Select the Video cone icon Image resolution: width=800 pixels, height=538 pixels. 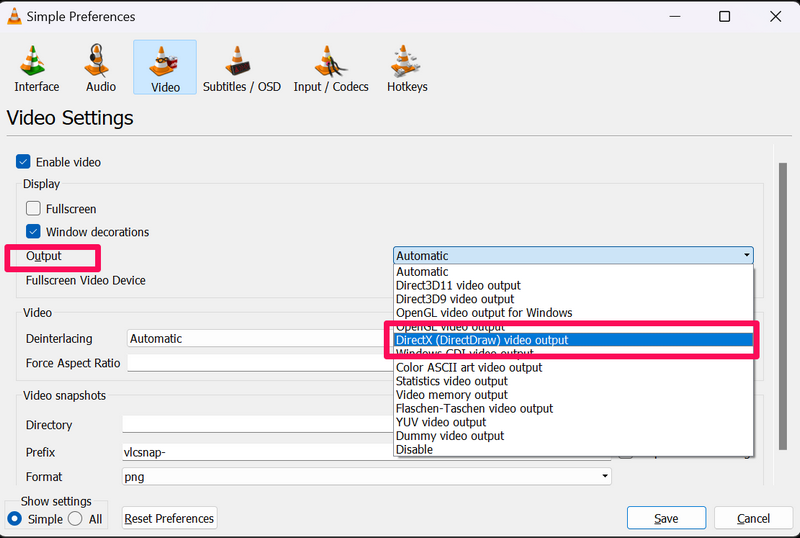click(x=164, y=61)
